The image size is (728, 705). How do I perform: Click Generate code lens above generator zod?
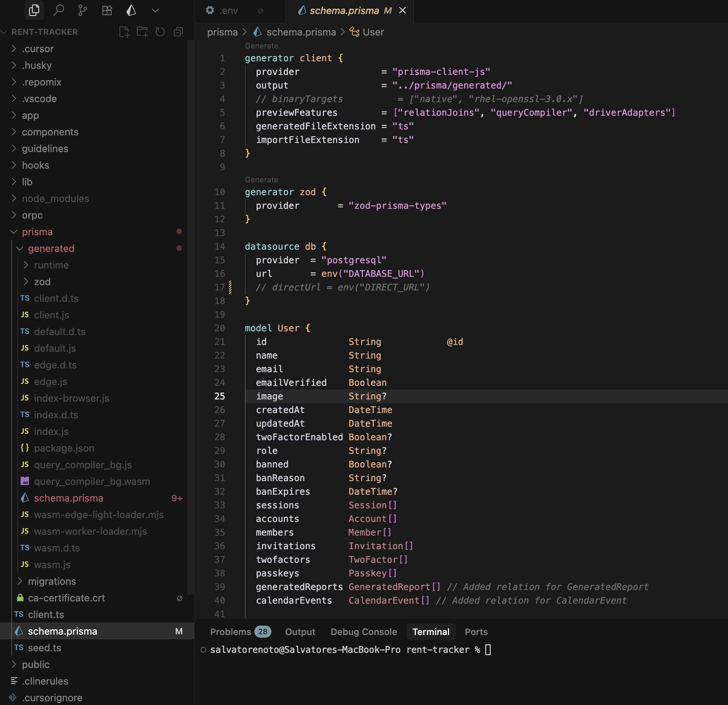click(x=261, y=180)
